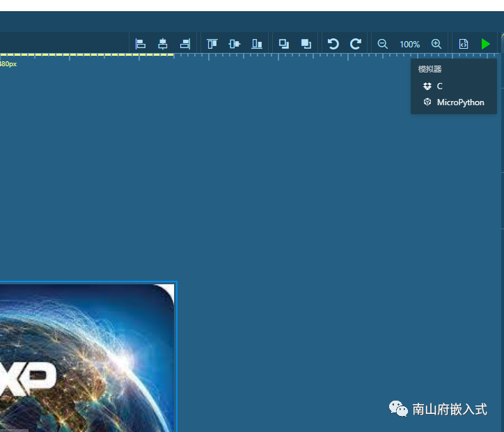Align selected widgets to the left

[141, 44]
